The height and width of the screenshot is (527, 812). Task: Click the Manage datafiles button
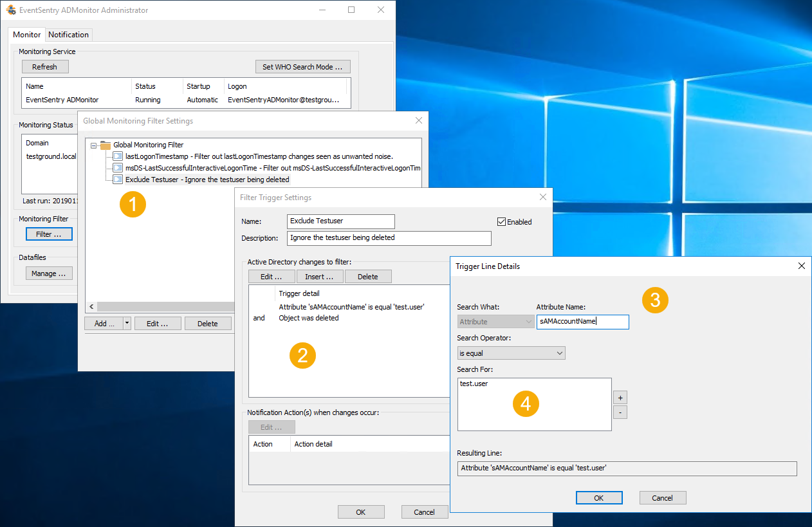(x=49, y=273)
